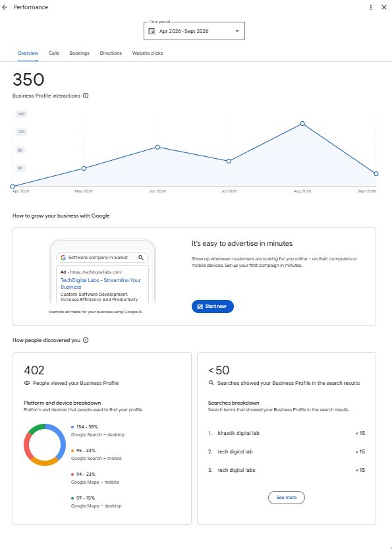This screenshot has width=392, height=549.
Task: Click the Sept 2026 chart data point
Action: pyautogui.click(x=376, y=174)
